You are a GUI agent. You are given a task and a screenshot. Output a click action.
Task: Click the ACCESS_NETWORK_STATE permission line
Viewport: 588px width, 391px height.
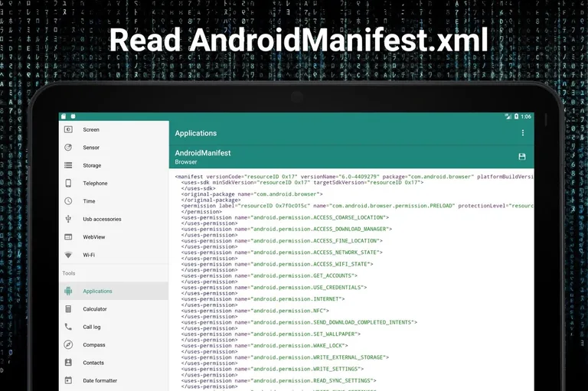pyautogui.click(x=282, y=253)
